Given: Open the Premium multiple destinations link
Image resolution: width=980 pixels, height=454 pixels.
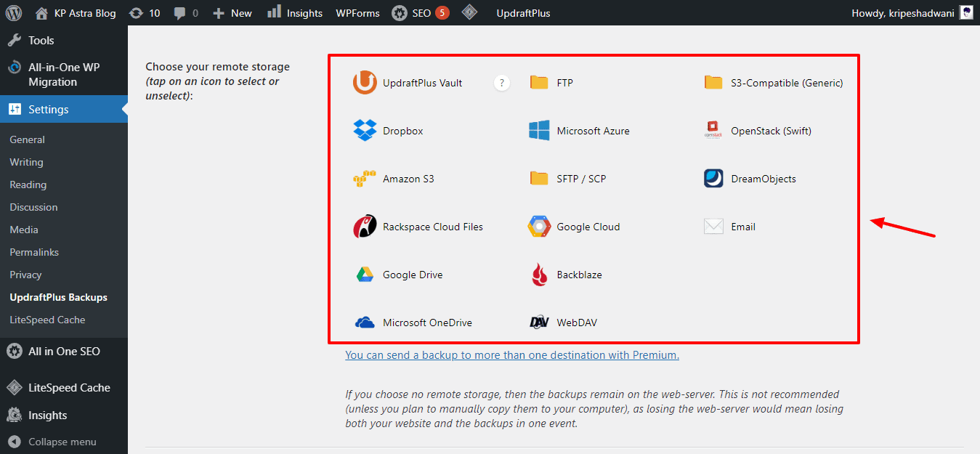Looking at the screenshot, I should (x=512, y=355).
